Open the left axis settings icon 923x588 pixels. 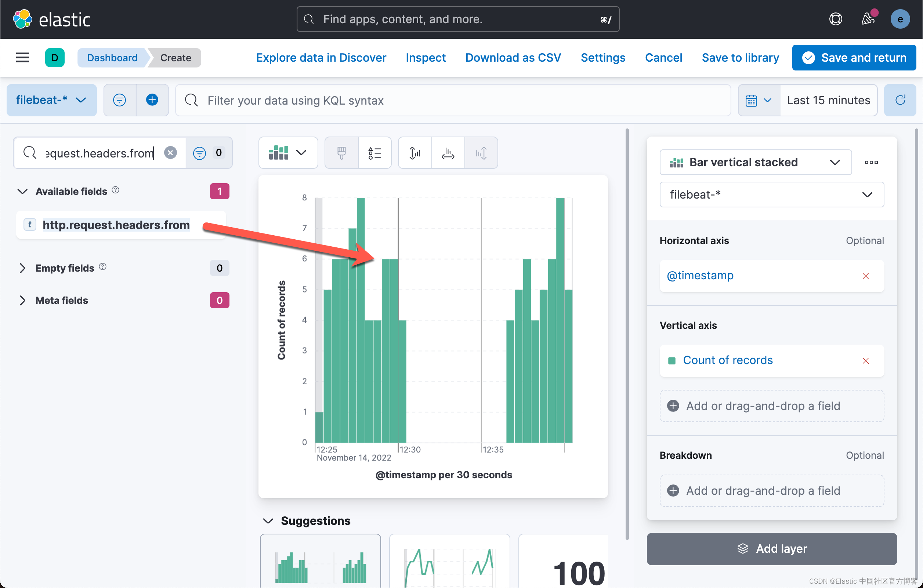tap(414, 153)
